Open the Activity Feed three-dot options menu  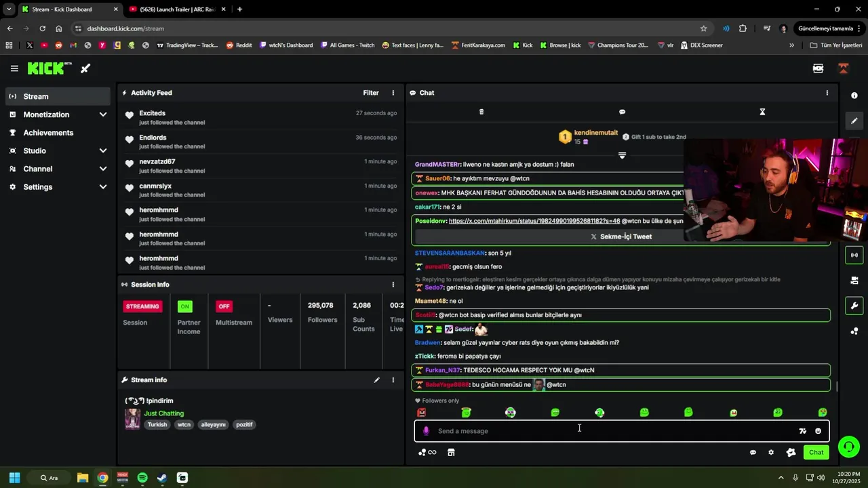point(393,93)
